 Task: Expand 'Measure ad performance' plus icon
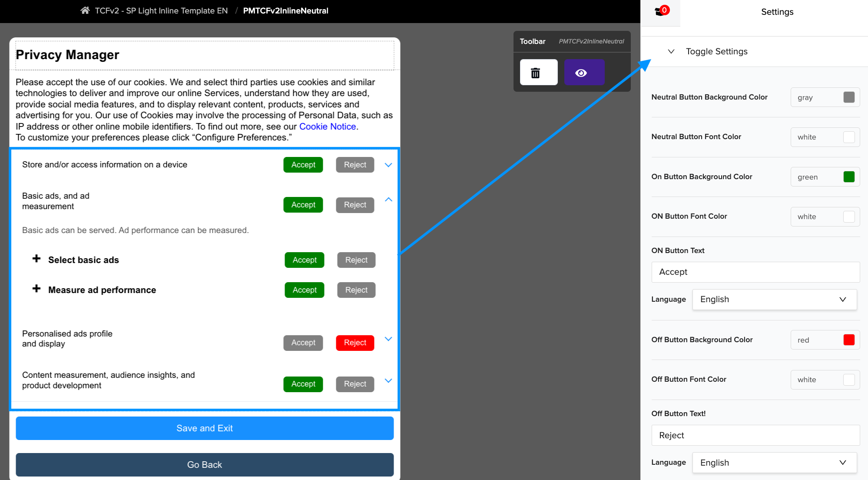click(36, 289)
